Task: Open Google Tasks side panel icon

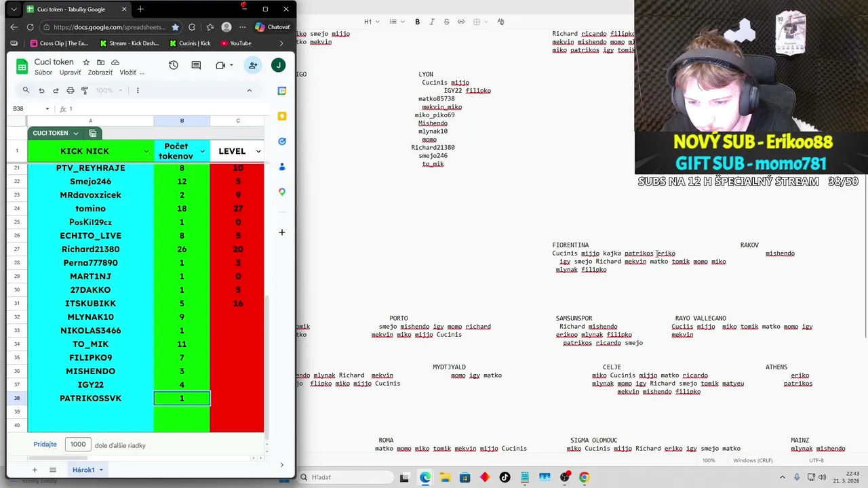Action: click(x=282, y=141)
